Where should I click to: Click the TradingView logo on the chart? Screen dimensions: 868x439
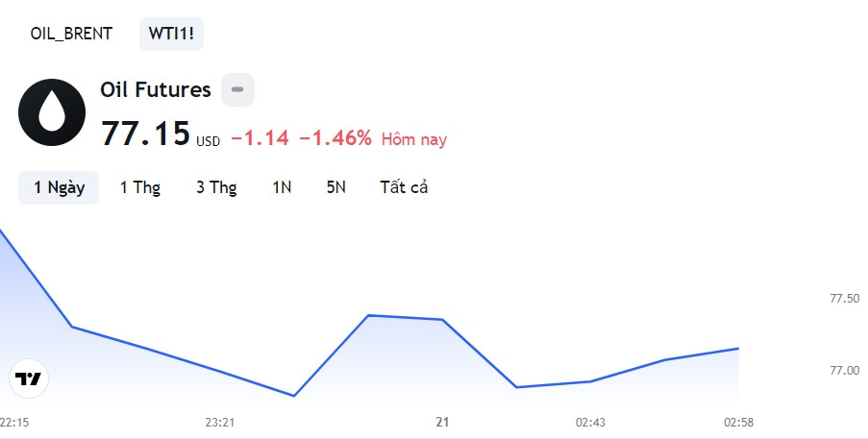(x=29, y=378)
